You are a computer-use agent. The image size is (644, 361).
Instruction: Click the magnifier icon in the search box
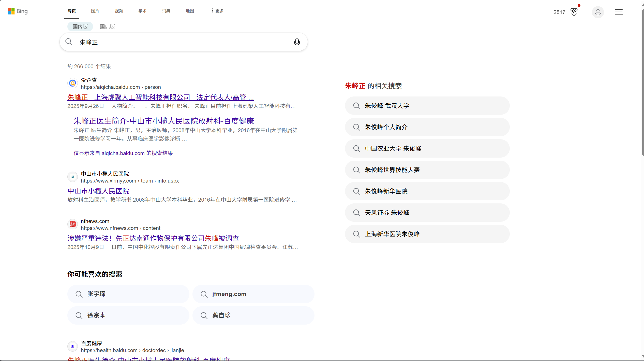pos(69,42)
